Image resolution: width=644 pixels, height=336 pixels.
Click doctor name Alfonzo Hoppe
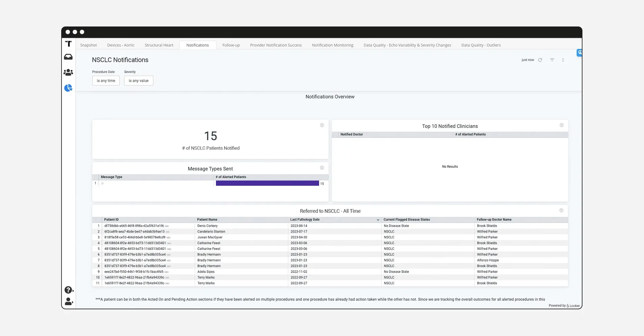pos(488,260)
